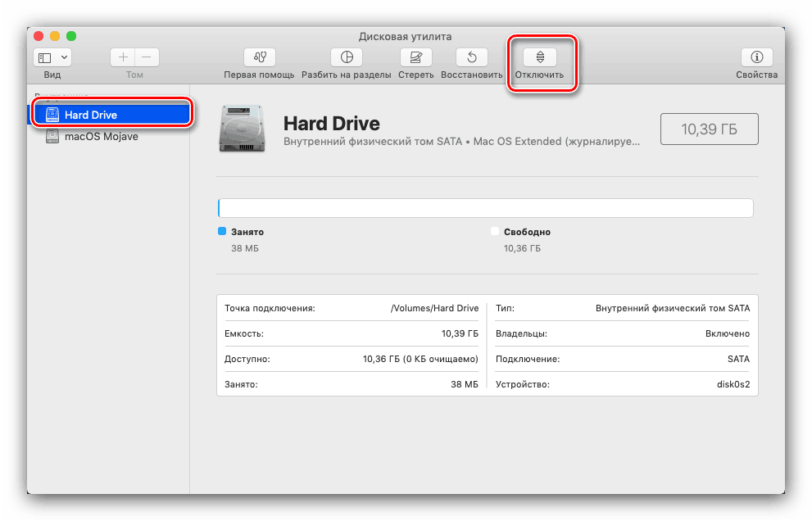Click the Тип value text in table
Viewport: 812px width, 521px height.
coord(673,308)
